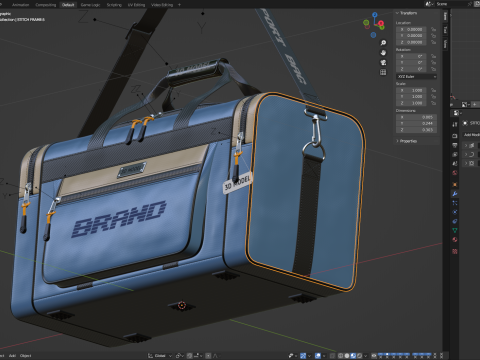
Task: Open the shading options dropdown arrow
Action: click(366, 356)
